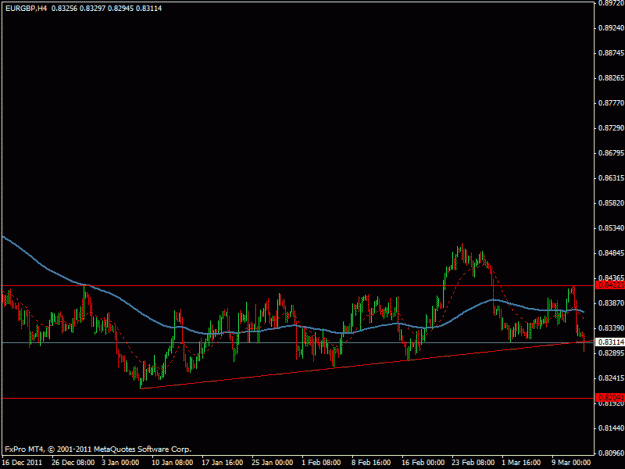Click price scale label 0.85340
The height and width of the screenshot is (469, 625).
click(x=611, y=228)
